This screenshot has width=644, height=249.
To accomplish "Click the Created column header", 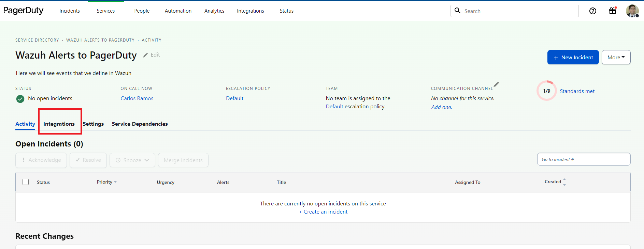I will tap(553, 182).
